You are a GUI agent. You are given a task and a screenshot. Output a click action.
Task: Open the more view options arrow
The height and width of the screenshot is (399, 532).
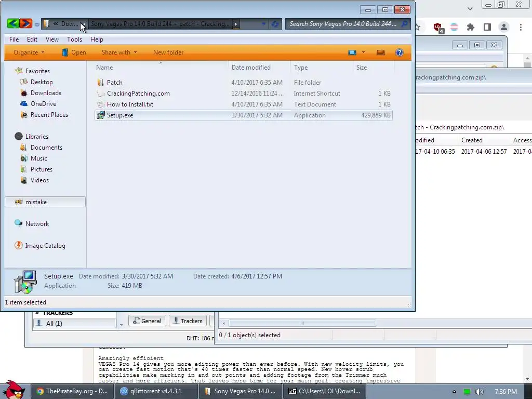363,52
